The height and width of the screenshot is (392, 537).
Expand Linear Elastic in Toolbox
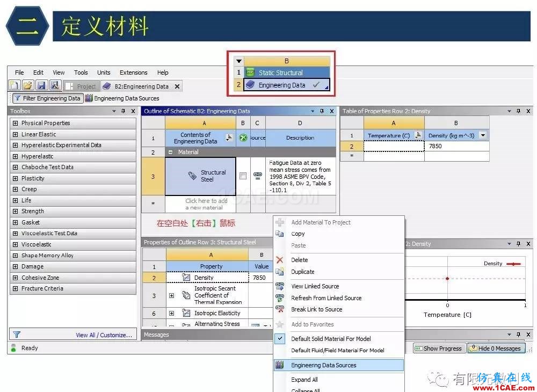(x=16, y=134)
